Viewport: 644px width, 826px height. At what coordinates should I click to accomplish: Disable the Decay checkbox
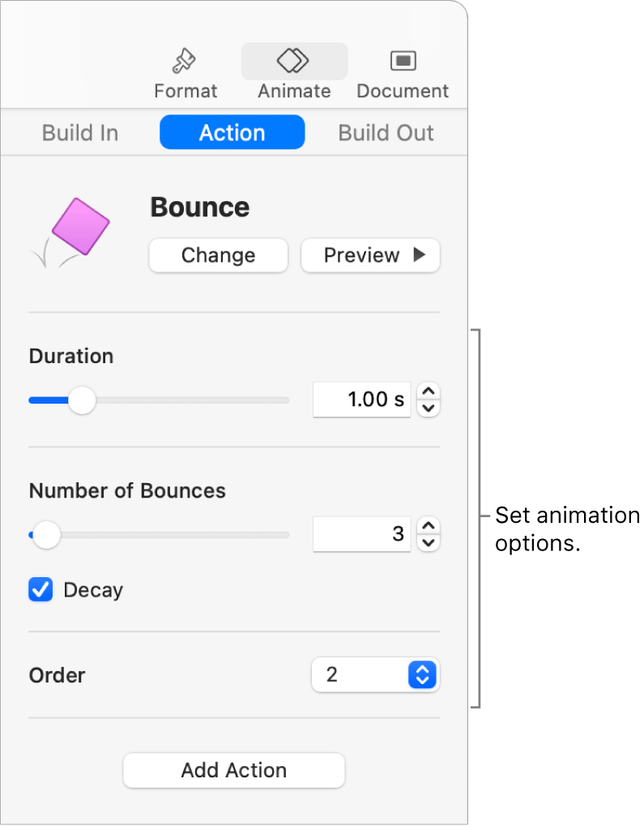(41, 589)
